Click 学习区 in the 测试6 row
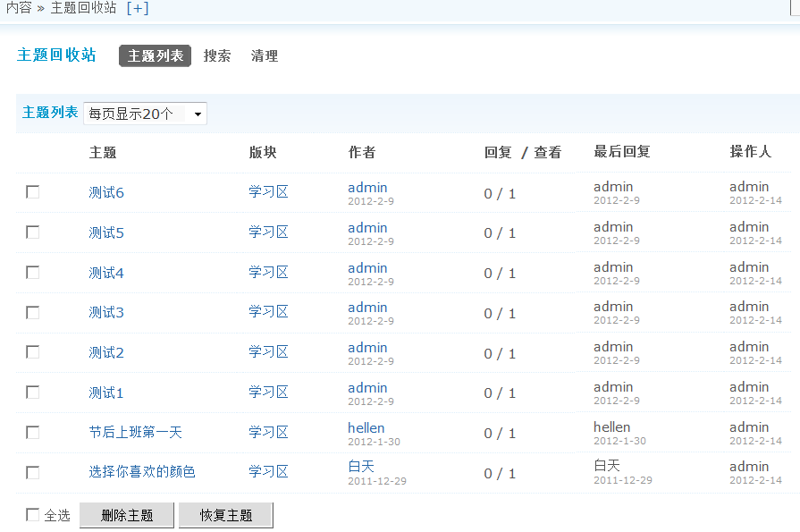This screenshot has height=532, width=800. pyautogui.click(x=268, y=192)
